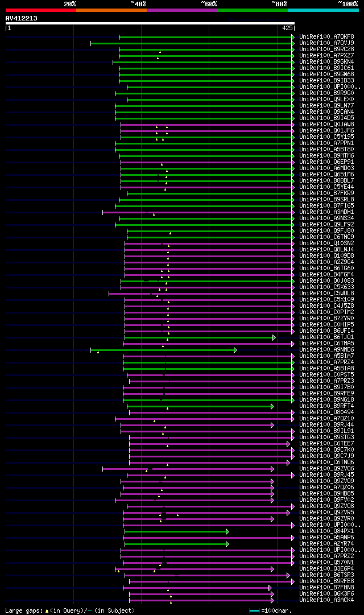This screenshot has height=615, width=364.
Task: Click the UniRef100_B6TJQ1 label
Action: 326,337
